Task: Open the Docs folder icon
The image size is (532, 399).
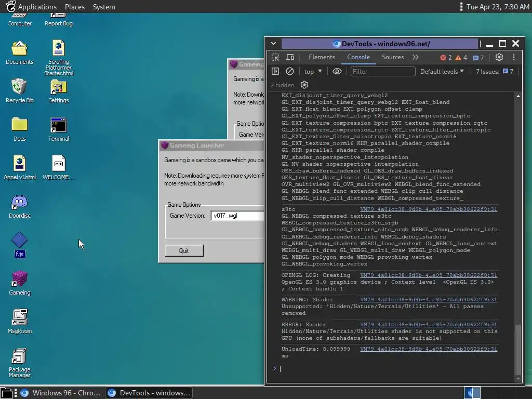Action: tap(19, 129)
